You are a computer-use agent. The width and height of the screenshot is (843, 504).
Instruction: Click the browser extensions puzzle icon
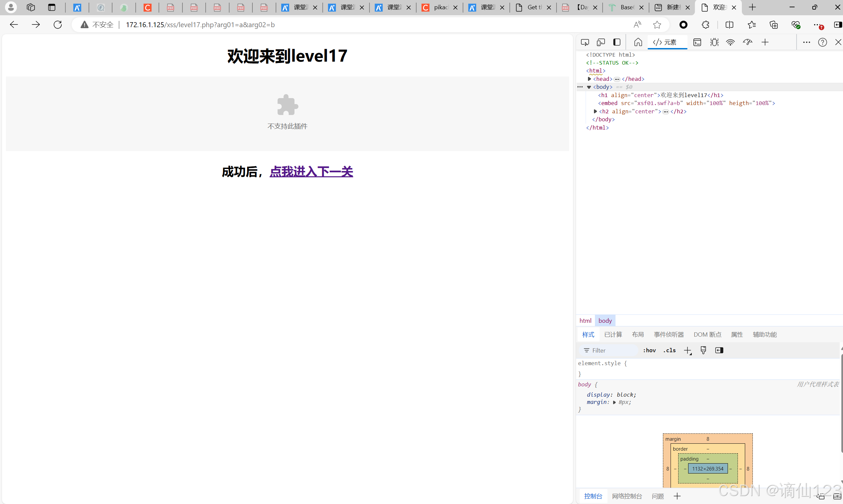pos(706,25)
